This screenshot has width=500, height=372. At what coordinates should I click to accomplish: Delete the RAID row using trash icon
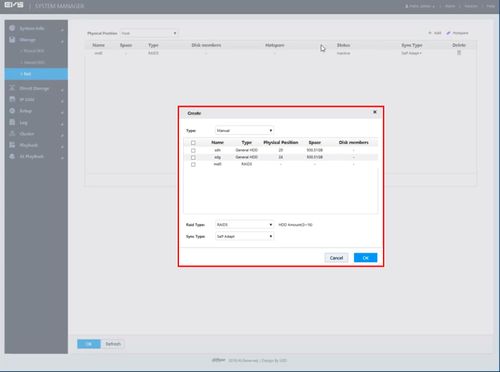coord(459,53)
